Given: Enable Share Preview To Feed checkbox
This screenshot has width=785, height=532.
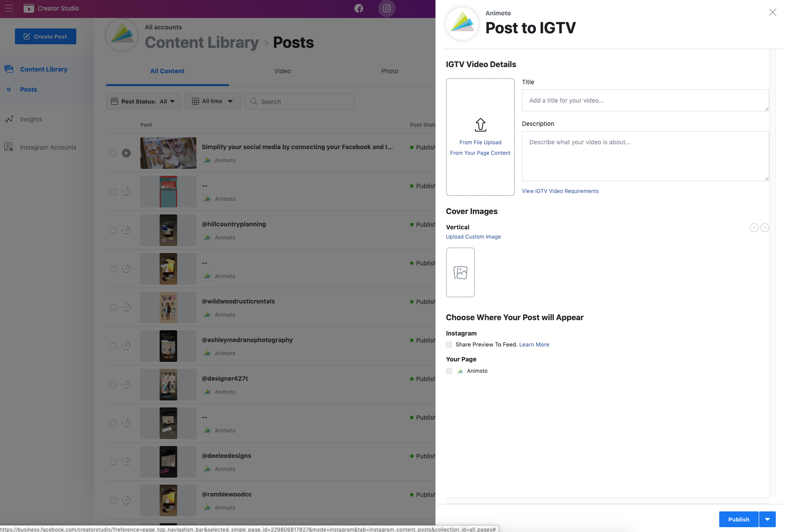Looking at the screenshot, I should tap(449, 345).
